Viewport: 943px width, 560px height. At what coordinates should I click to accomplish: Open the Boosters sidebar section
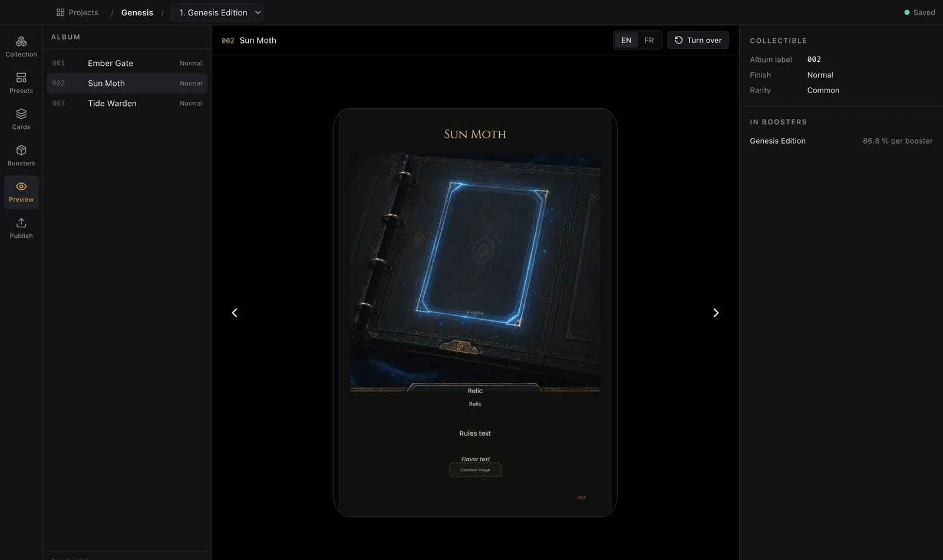[21, 155]
